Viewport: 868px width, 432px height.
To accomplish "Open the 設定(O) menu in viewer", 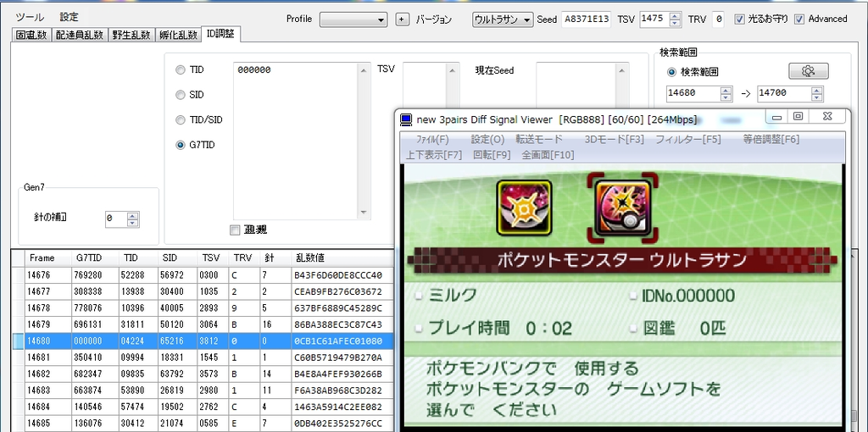I will 487,140.
